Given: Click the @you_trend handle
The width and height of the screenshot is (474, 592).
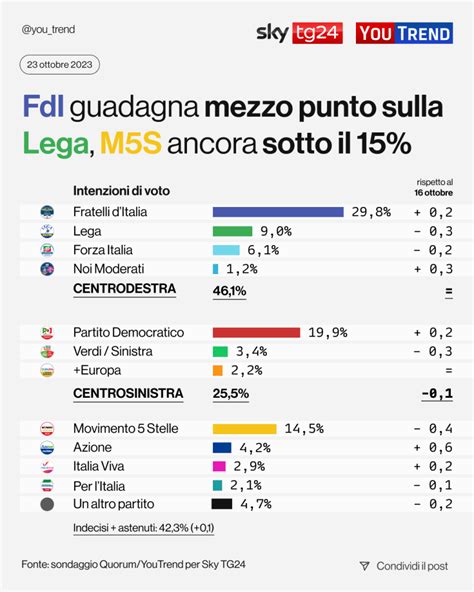Looking at the screenshot, I should (48, 29).
